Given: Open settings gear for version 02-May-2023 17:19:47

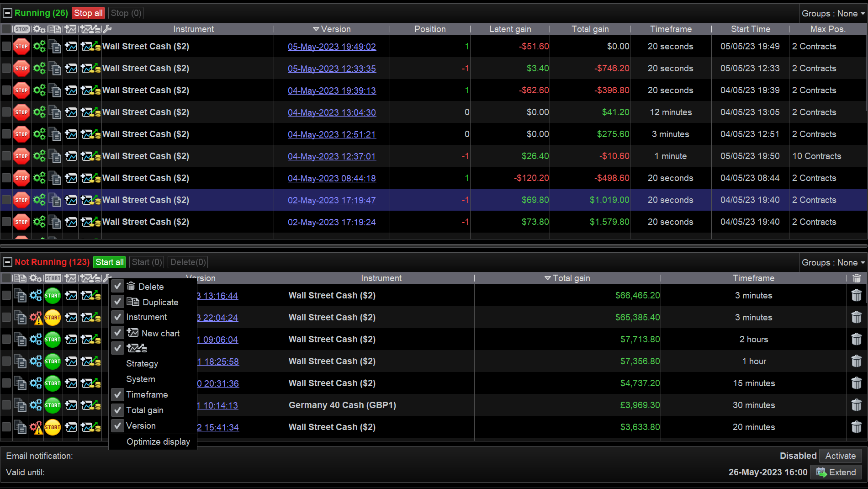Looking at the screenshot, I should click(39, 200).
